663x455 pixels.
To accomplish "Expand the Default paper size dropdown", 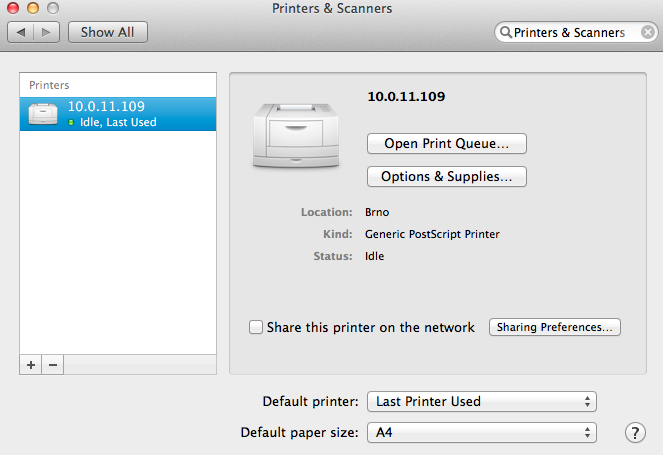I will click(x=482, y=433).
